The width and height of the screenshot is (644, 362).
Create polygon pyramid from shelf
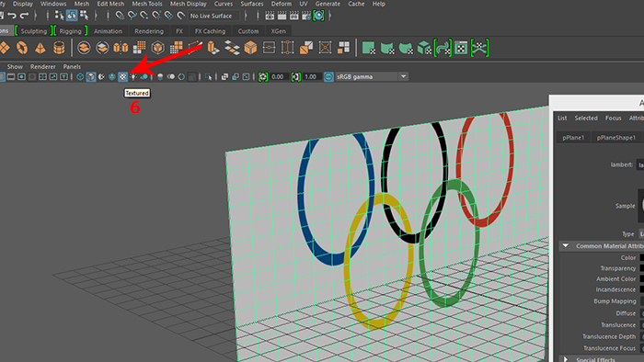click(40, 48)
